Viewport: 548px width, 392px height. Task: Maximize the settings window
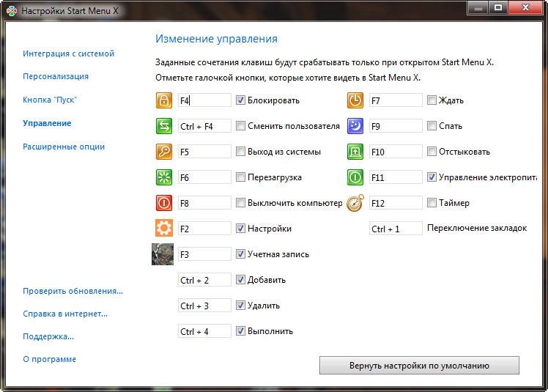[x=498, y=7]
